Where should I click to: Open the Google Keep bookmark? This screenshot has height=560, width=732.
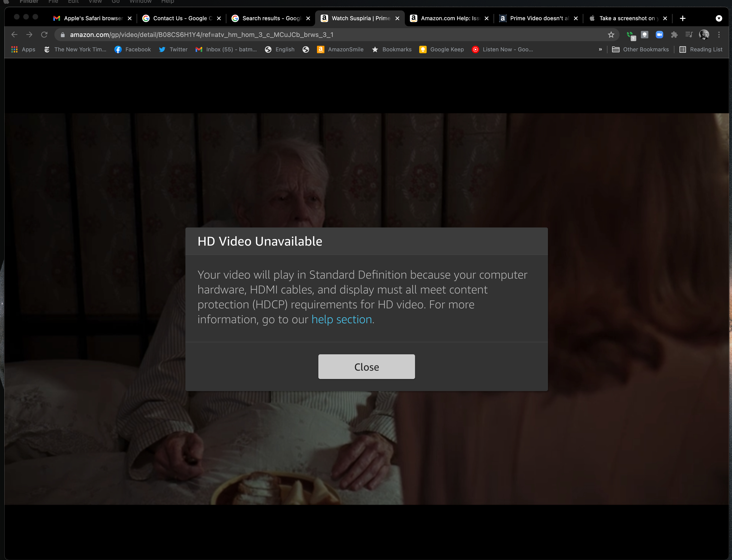[442, 49]
